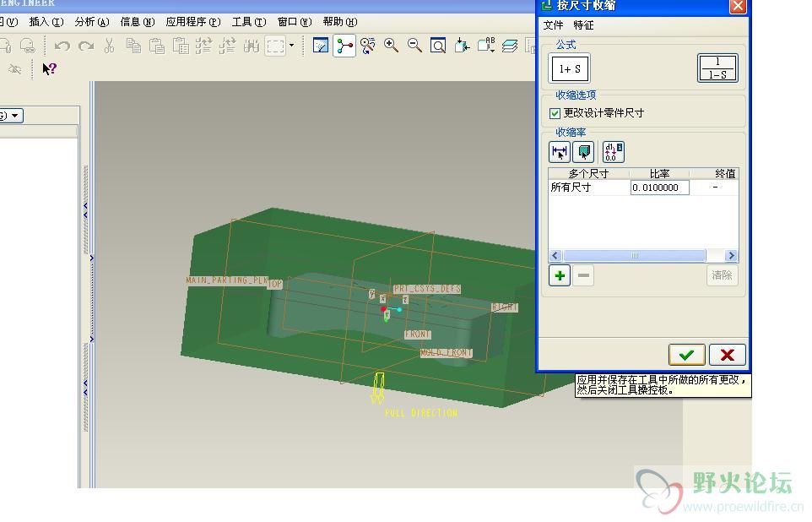Screen dimensions: 812x522
Task: Select the 1+S formula button
Action: pos(569,68)
